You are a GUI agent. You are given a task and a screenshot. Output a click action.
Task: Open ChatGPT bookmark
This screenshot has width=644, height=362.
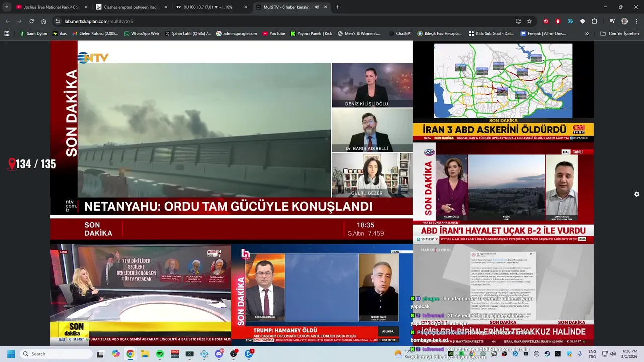point(400,34)
